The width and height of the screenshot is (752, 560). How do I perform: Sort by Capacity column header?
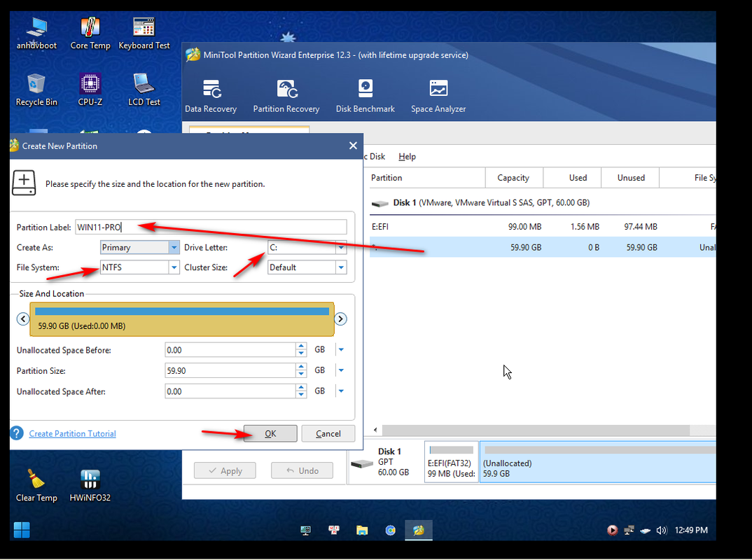pos(513,177)
